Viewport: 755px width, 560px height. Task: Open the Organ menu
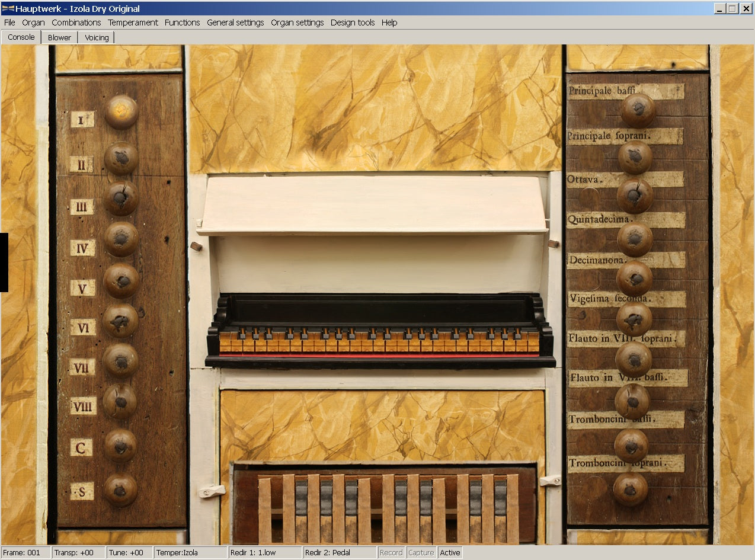[33, 23]
